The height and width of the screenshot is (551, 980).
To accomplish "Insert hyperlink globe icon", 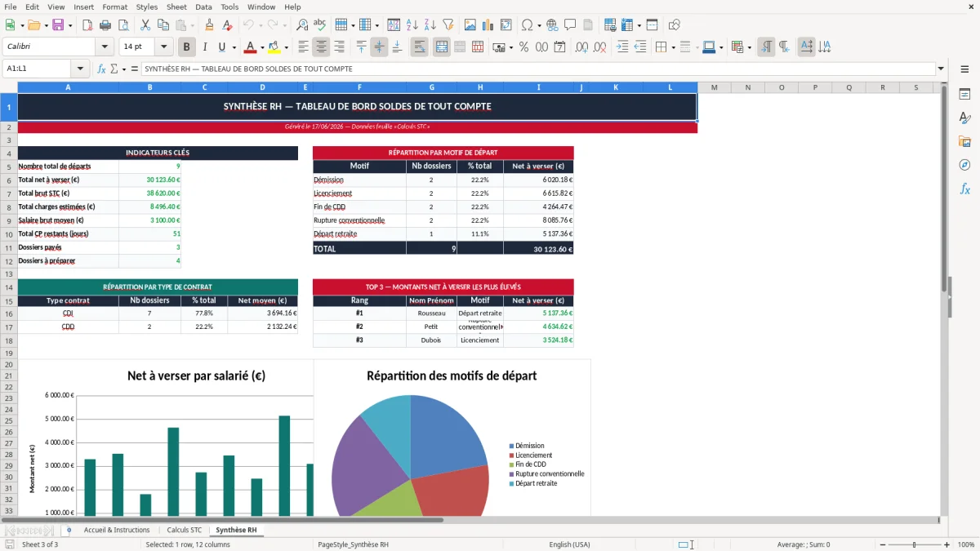I will [553, 25].
